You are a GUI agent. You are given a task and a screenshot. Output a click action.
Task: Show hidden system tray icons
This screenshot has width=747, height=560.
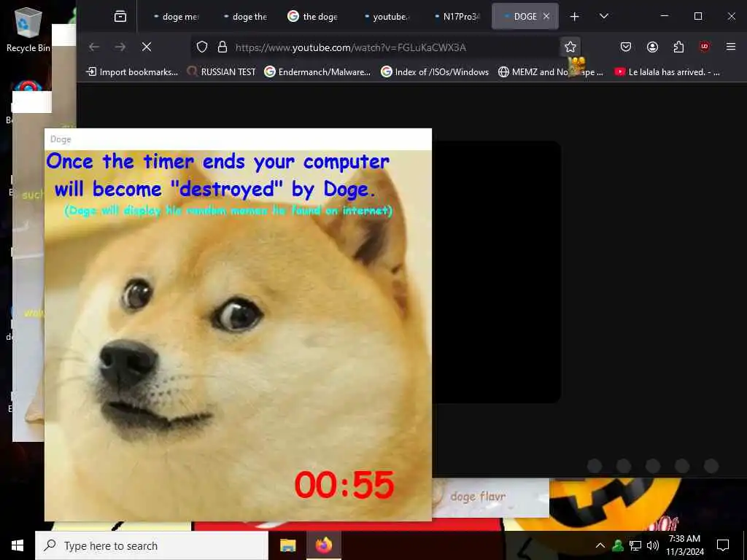click(x=600, y=545)
